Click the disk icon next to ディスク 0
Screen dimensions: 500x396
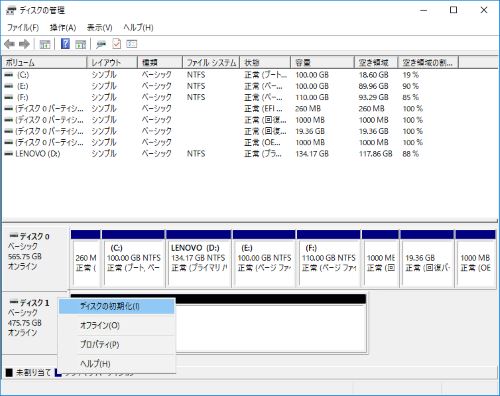(14, 236)
